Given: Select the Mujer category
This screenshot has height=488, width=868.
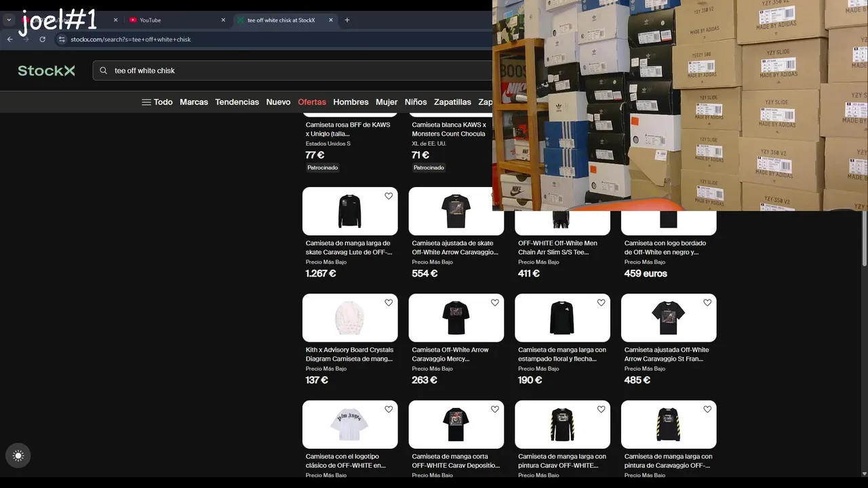Looking at the screenshot, I should pos(387,102).
